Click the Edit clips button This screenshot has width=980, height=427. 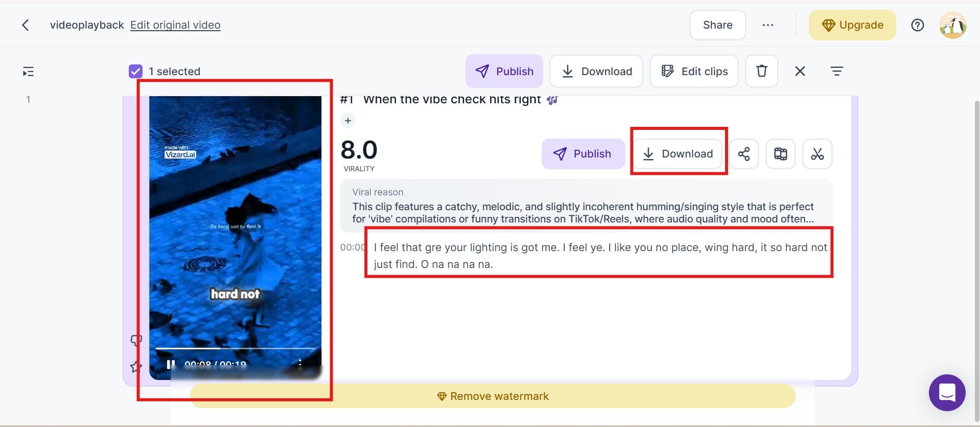tap(694, 71)
